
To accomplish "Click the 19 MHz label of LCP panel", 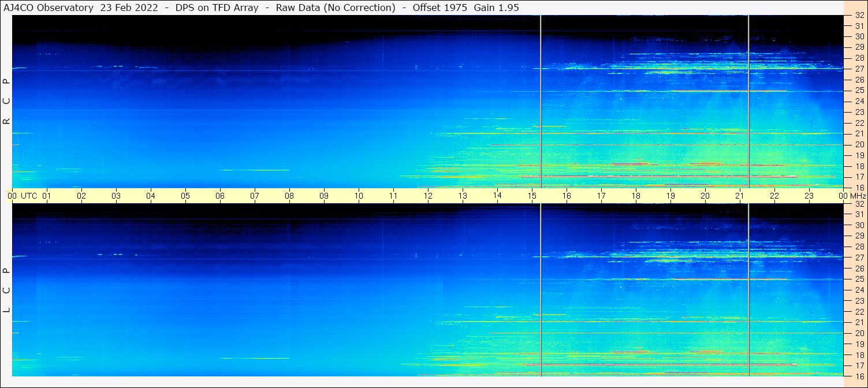I will [x=859, y=344].
